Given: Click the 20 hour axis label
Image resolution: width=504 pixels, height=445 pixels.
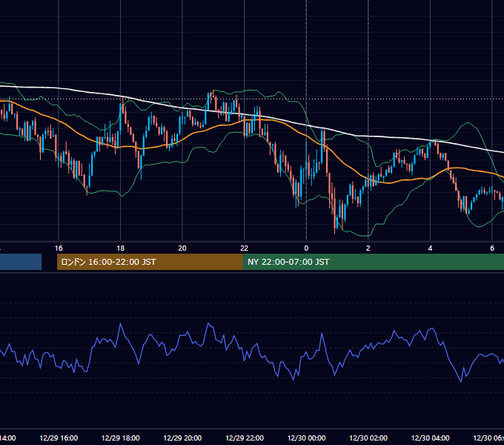Looking at the screenshot, I should click(x=182, y=248).
